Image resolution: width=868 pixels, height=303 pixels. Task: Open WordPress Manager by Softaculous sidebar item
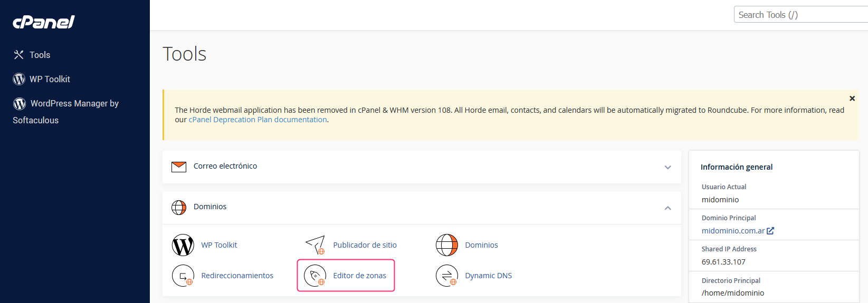pos(66,112)
